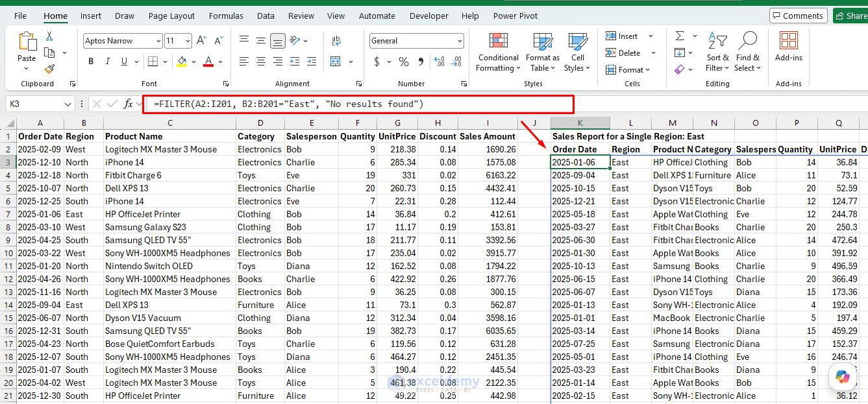Click the Add-ins button
Viewport: 868px width, 404px height.
tap(789, 47)
